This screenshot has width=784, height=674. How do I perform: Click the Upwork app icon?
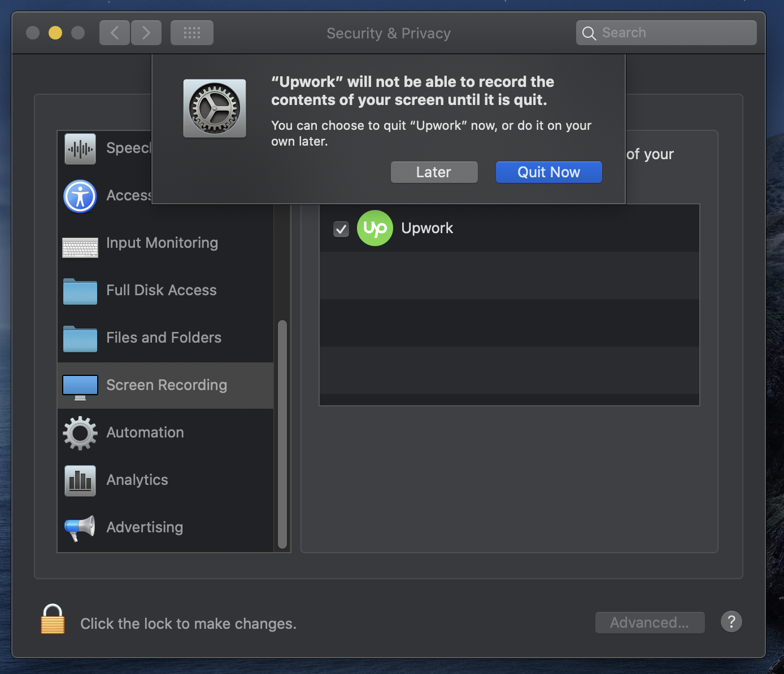tap(374, 229)
